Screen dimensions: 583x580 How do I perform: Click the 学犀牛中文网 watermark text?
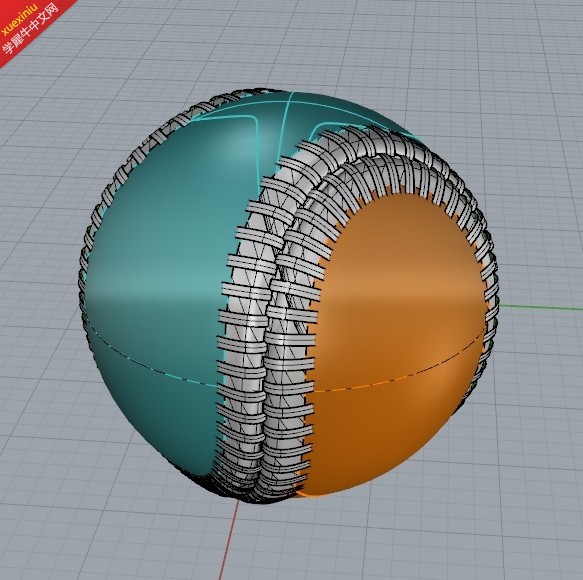point(30,30)
